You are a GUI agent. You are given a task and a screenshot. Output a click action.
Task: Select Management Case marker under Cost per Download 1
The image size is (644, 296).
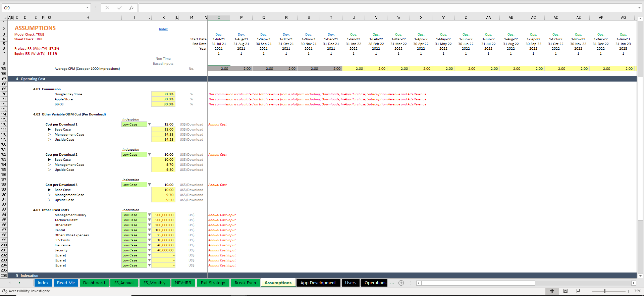(49, 134)
